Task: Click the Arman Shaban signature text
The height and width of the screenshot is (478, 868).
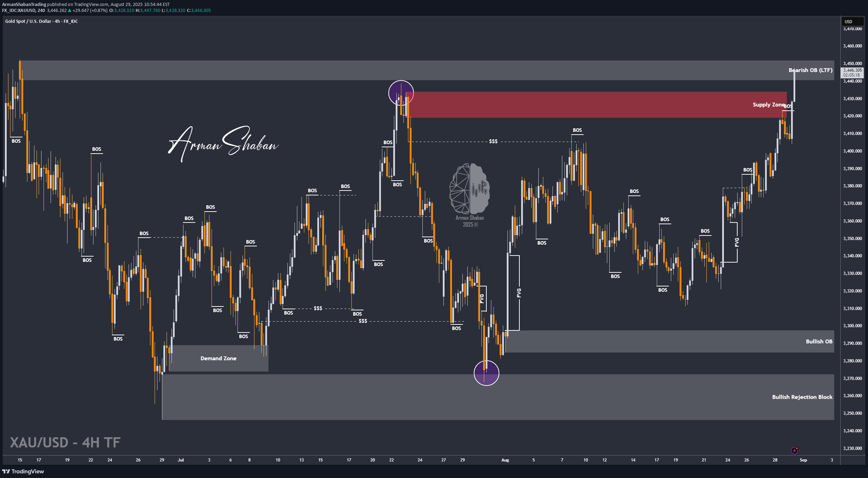Action: [223, 144]
